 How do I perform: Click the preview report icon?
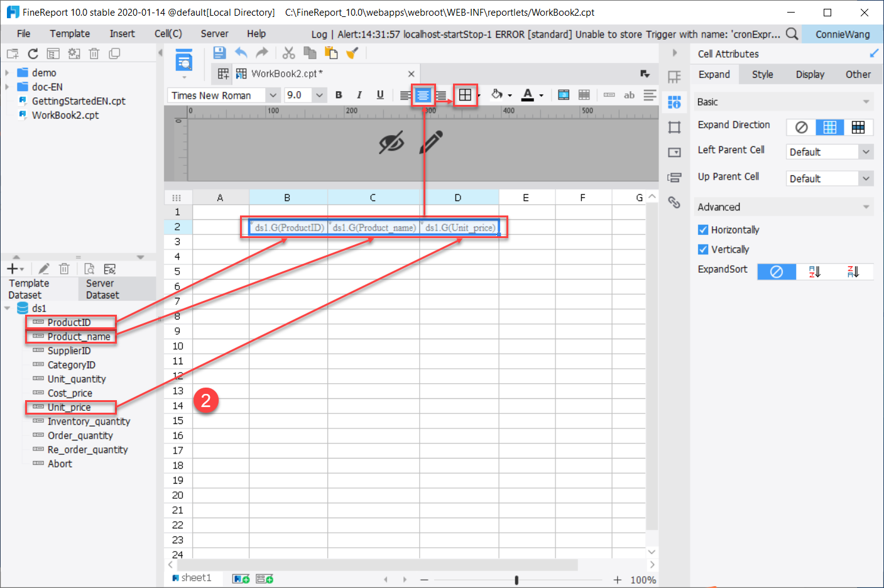184,61
